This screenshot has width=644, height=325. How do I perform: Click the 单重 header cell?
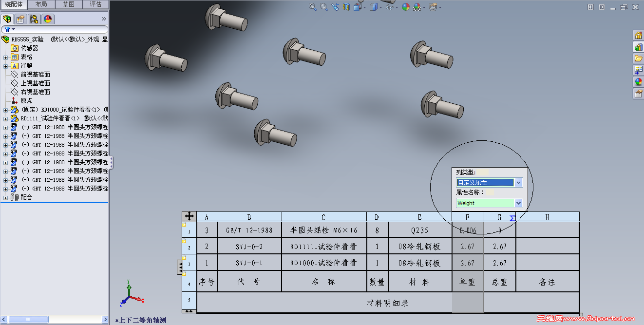[x=468, y=282]
